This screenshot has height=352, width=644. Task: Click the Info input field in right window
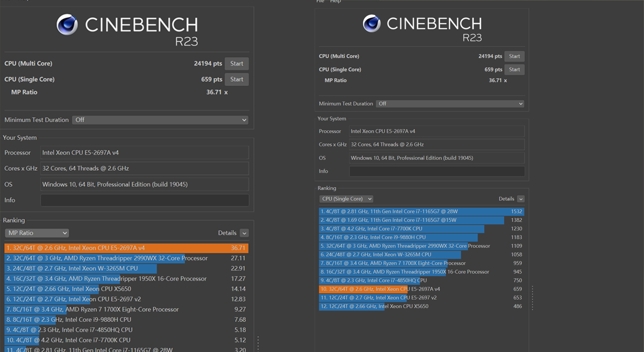tap(437, 171)
